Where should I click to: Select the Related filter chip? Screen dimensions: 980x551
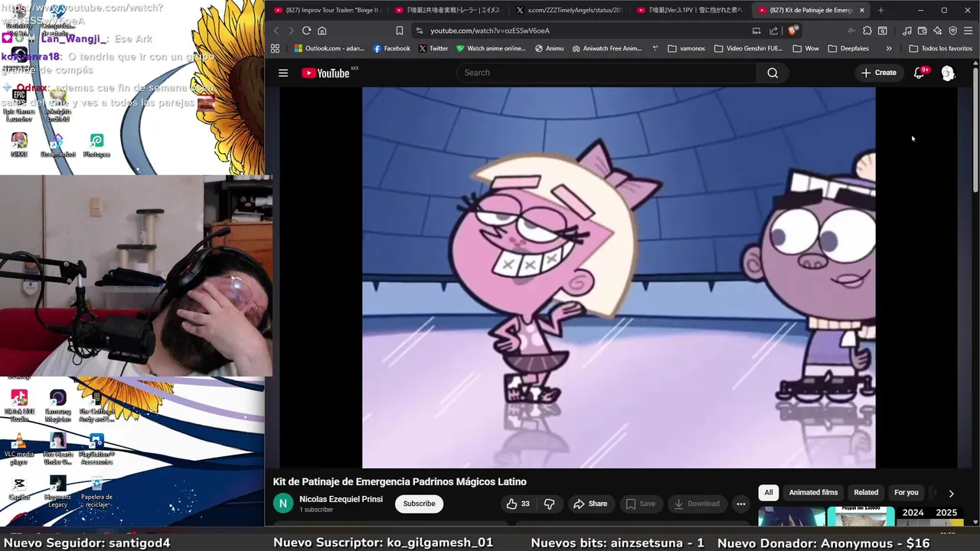(x=866, y=492)
